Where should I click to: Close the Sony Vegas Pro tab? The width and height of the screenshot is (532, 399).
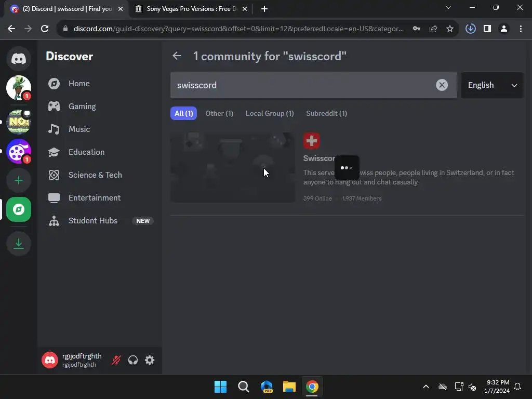click(x=245, y=9)
